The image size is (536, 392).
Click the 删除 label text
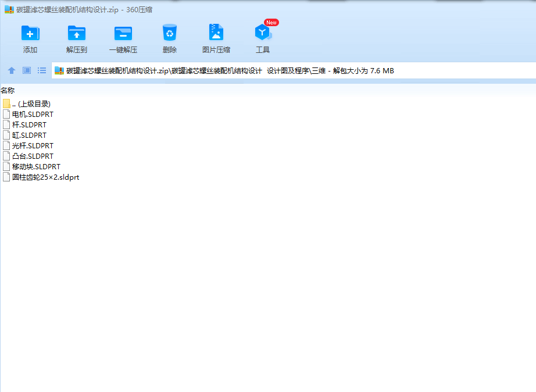click(x=170, y=50)
